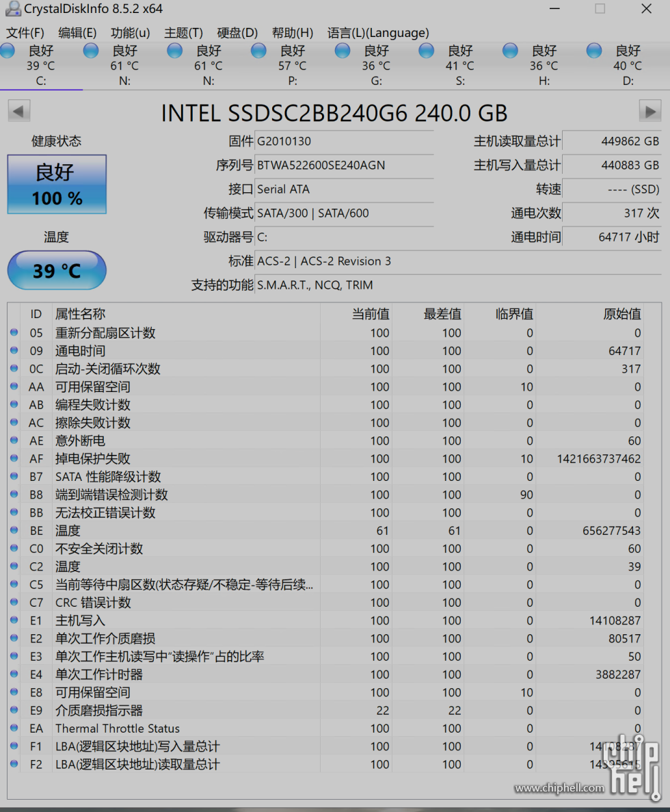
Task: Click raw value 656277543
Action: pos(611,531)
